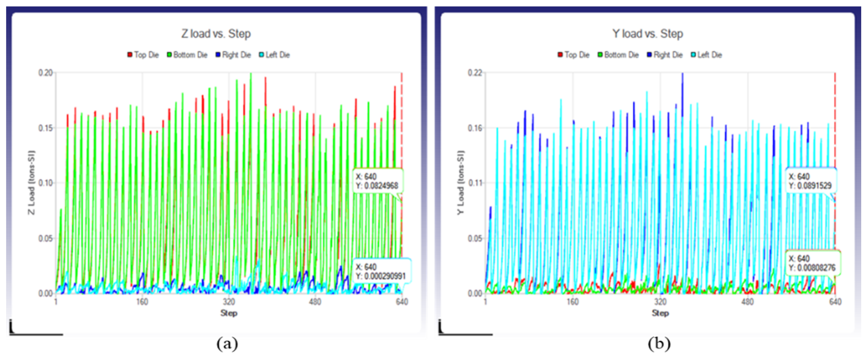This screenshot has width=868, height=356.
Task: Click the 0.11 tick on Y load axis
Action: click(x=475, y=183)
